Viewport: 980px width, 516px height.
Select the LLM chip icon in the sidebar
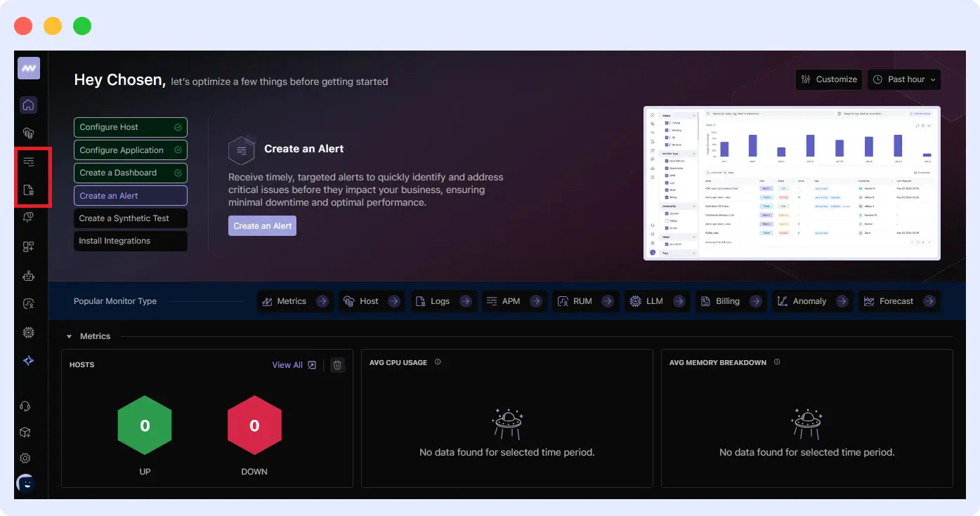coord(28,331)
